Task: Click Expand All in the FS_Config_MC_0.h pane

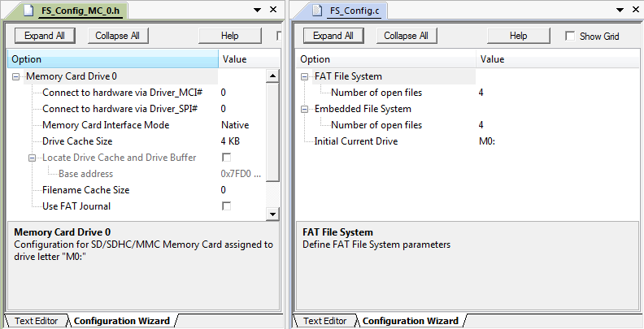Action: point(44,36)
